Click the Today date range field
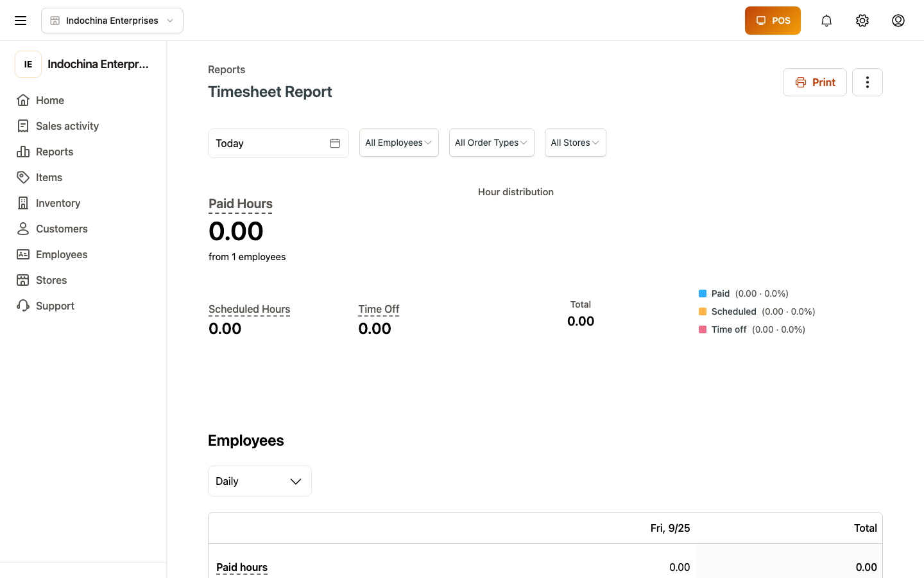The width and height of the screenshot is (924, 578). [x=278, y=143]
